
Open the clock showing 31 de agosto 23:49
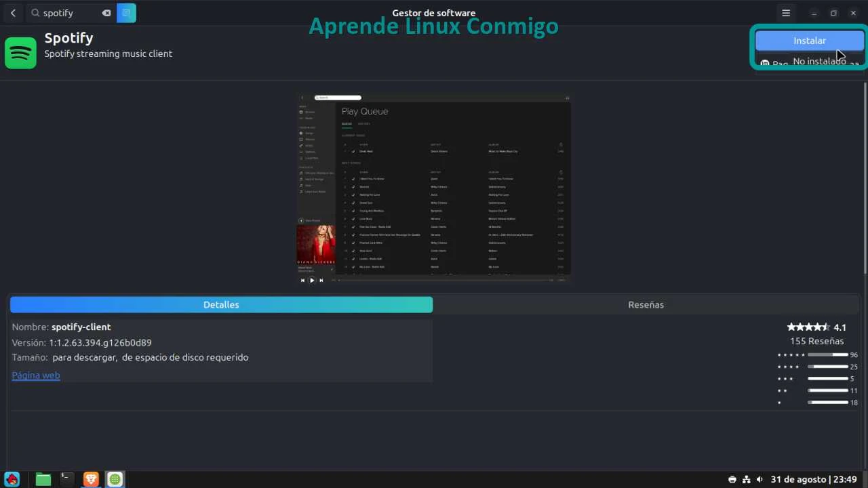coord(814,479)
